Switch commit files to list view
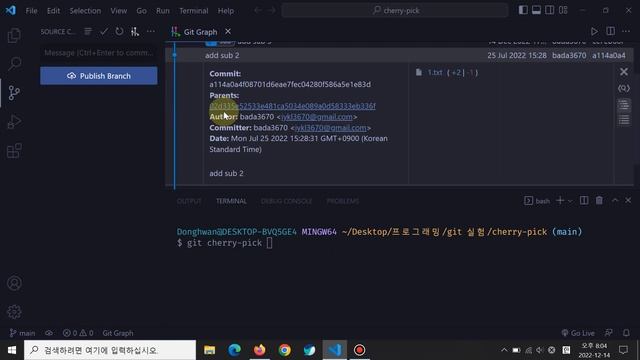This screenshot has height=360, width=640. pos(624,120)
